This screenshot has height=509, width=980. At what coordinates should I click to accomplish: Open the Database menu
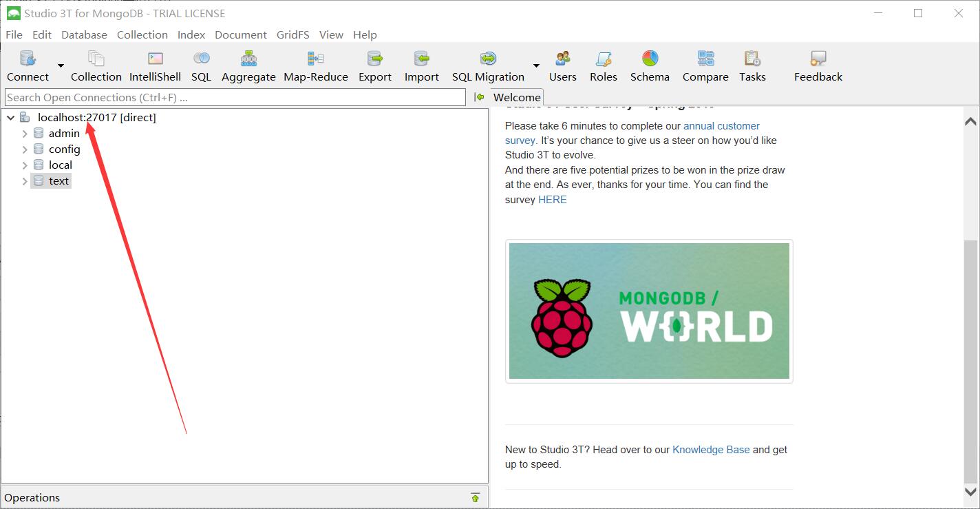coord(84,34)
